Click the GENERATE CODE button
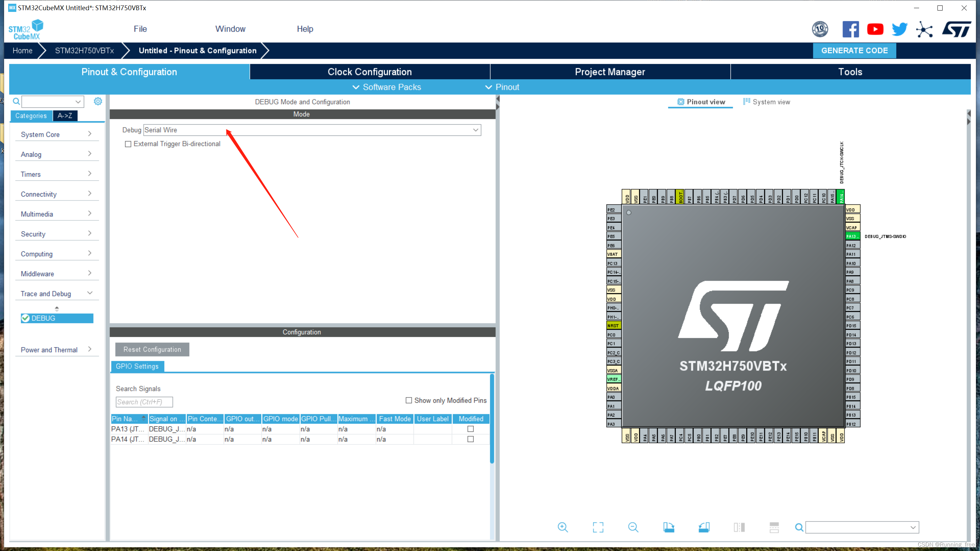The height and width of the screenshot is (551, 980). [854, 50]
